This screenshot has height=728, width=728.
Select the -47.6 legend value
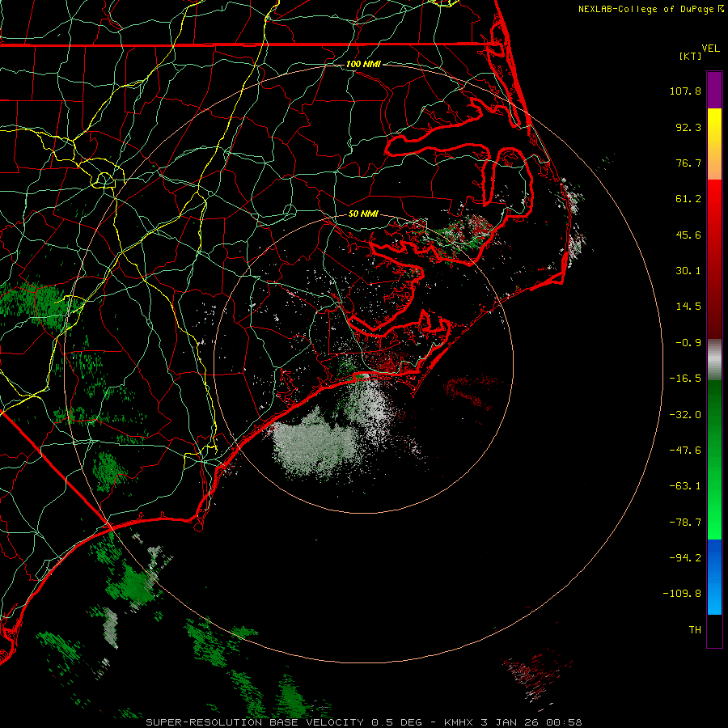coord(685,451)
